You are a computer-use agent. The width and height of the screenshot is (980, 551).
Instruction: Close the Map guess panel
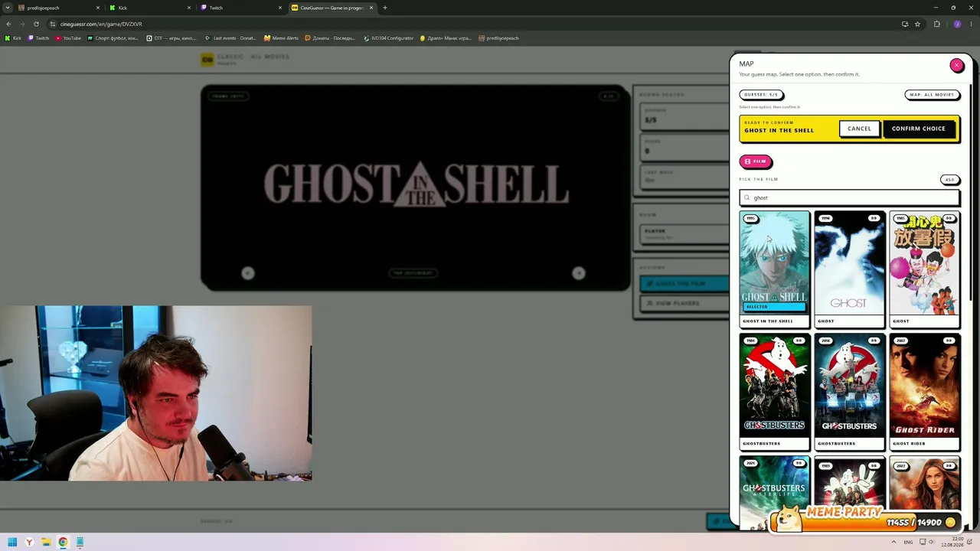click(x=956, y=65)
